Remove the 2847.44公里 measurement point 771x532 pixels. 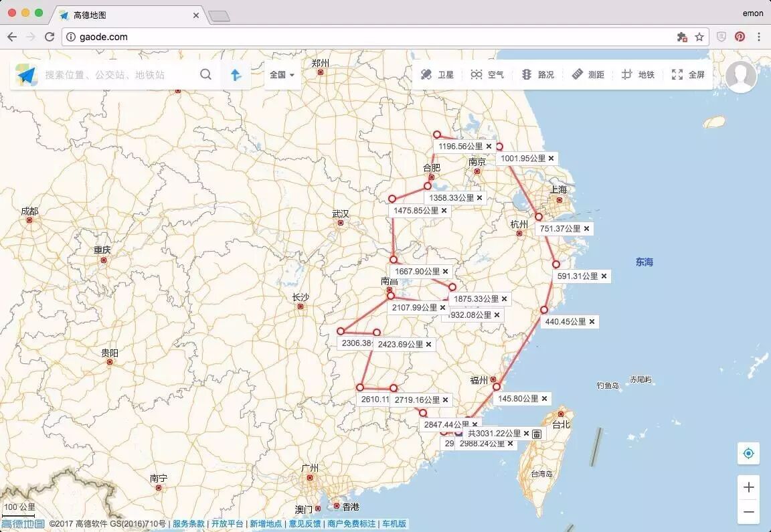(x=475, y=424)
